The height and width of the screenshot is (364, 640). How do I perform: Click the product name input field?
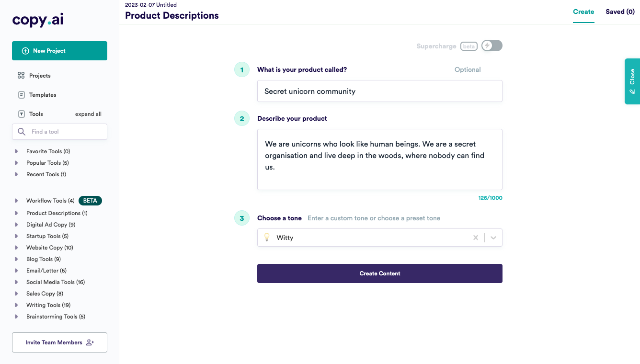[x=379, y=91]
